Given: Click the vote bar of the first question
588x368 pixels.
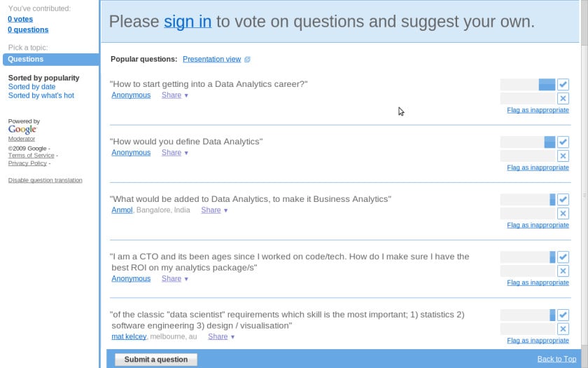Looking at the screenshot, I should (528, 85).
